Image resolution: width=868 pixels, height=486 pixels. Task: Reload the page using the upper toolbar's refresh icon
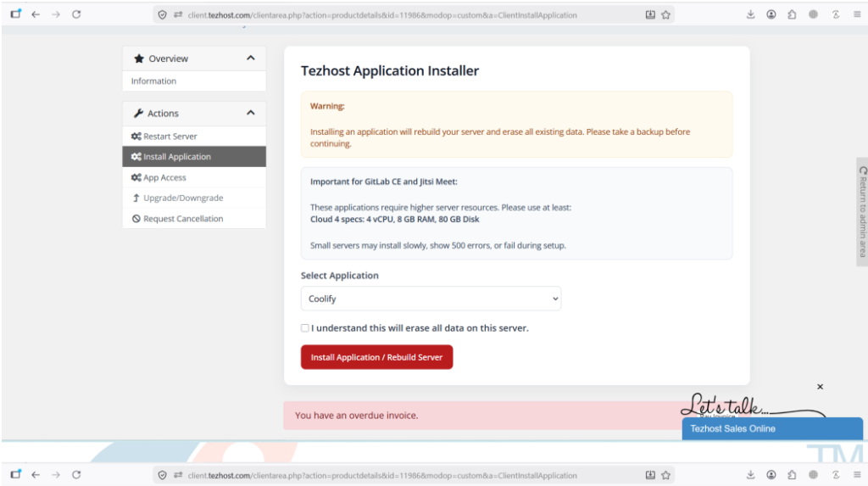(76, 14)
